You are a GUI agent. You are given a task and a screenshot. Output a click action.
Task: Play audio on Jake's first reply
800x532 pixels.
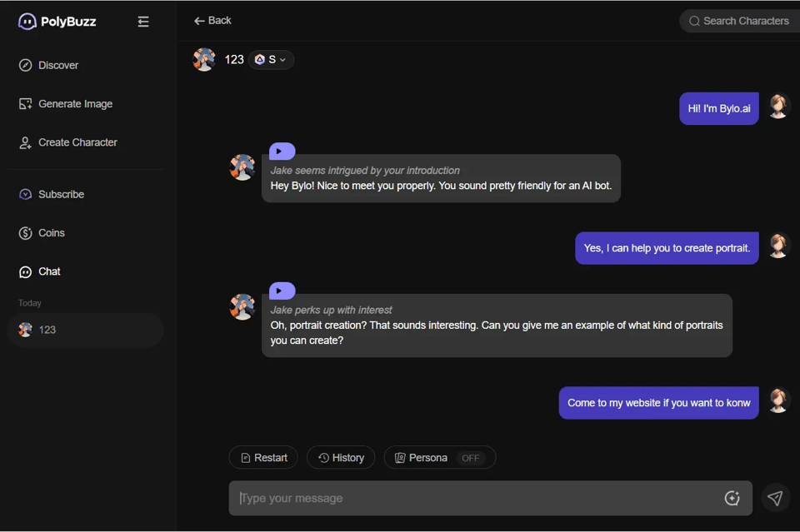click(282, 150)
